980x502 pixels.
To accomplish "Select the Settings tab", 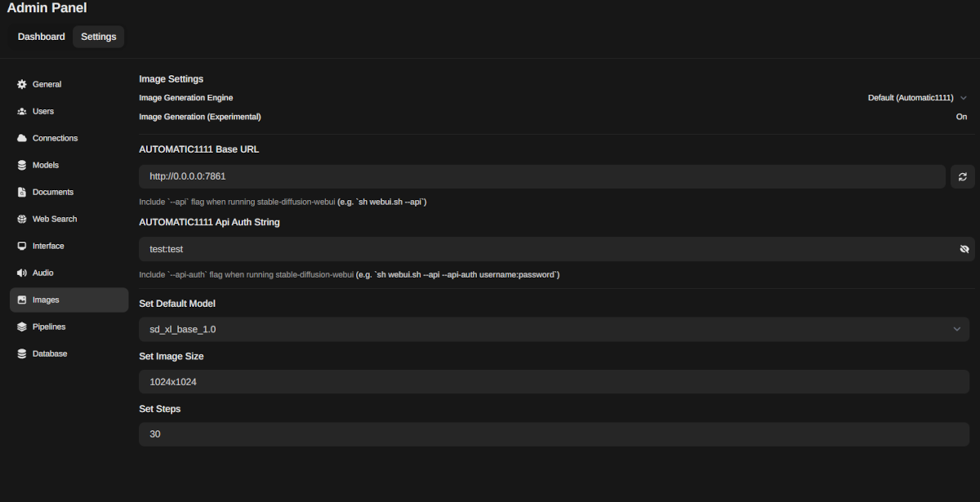I will pyautogui.click(x=98, y=37).
